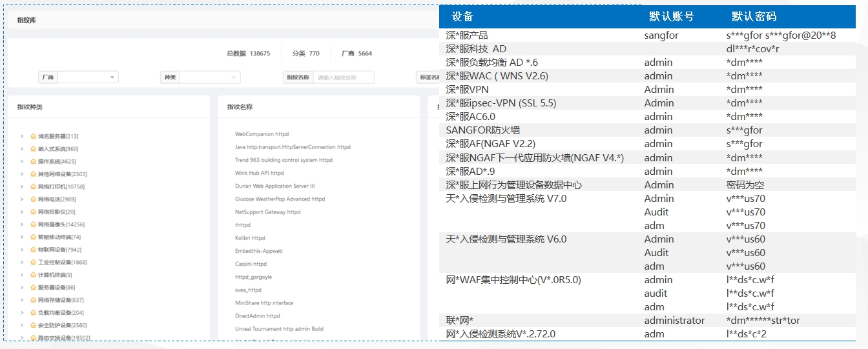Click the home icon beside 服务器设备[86]
Viewport: 868px width, 349px height.
tap(34, 287)
